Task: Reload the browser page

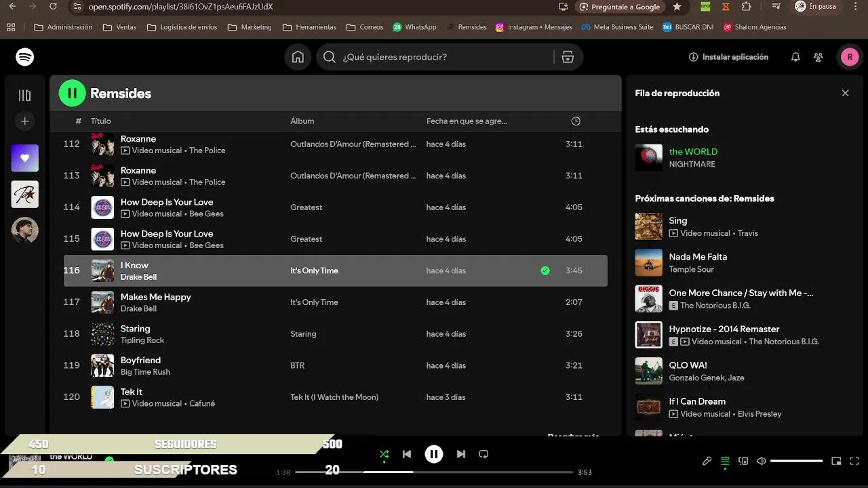Action: (54, 7)
